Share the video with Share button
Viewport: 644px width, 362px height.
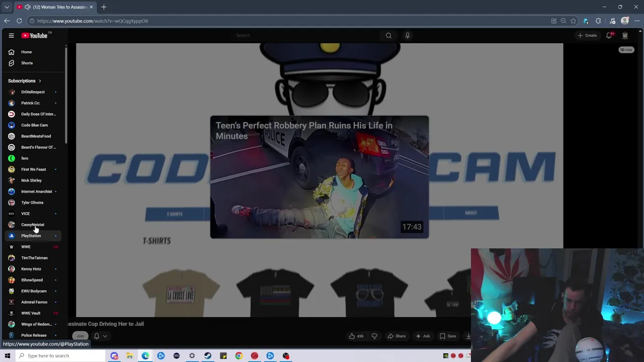(x=396, y=336)
